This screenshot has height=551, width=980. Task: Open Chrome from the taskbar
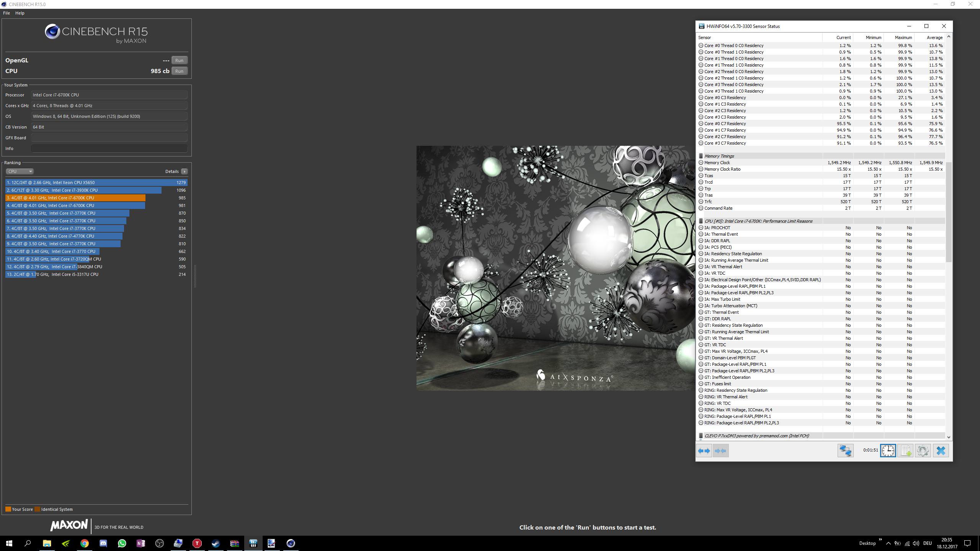click(85, 543)
